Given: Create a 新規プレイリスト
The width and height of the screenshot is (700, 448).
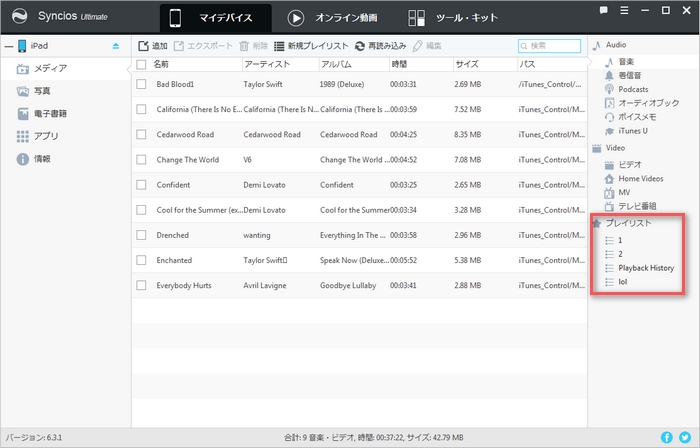Looking at the screenshot, I should [x=311, y=46].
